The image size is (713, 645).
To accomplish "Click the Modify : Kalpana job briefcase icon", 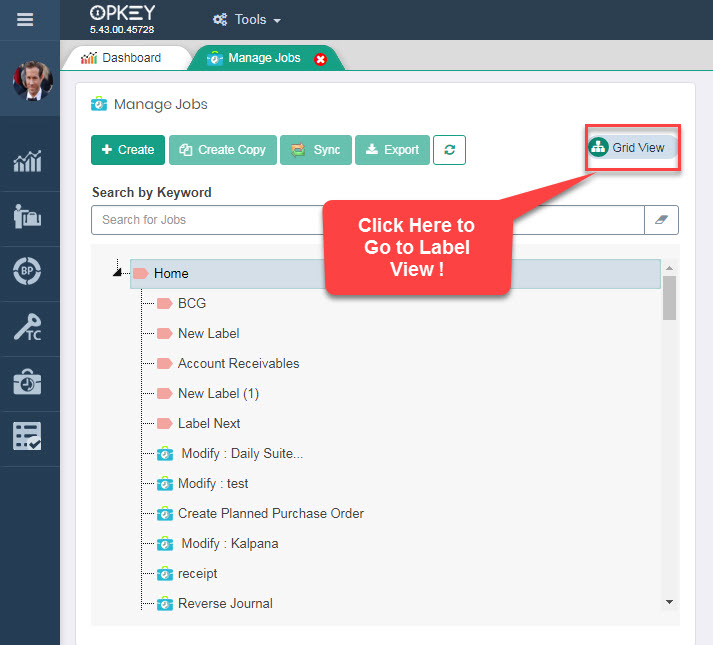I will tap(165, 544).
